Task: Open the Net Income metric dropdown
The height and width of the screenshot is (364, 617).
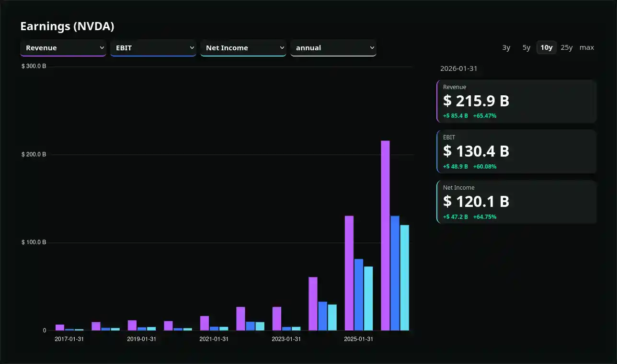Action: (243, 48)
